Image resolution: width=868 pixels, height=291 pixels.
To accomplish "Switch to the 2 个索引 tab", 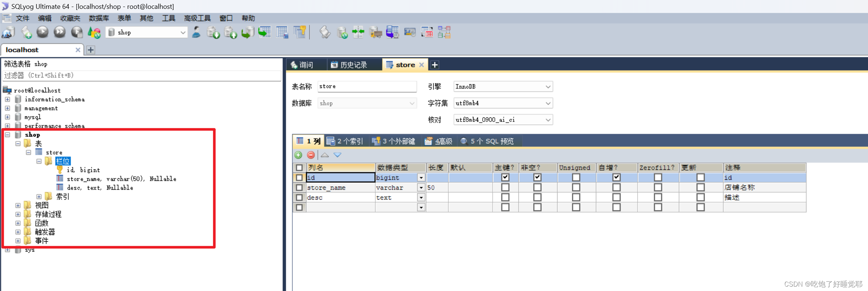I will click(x=346, y=141).
